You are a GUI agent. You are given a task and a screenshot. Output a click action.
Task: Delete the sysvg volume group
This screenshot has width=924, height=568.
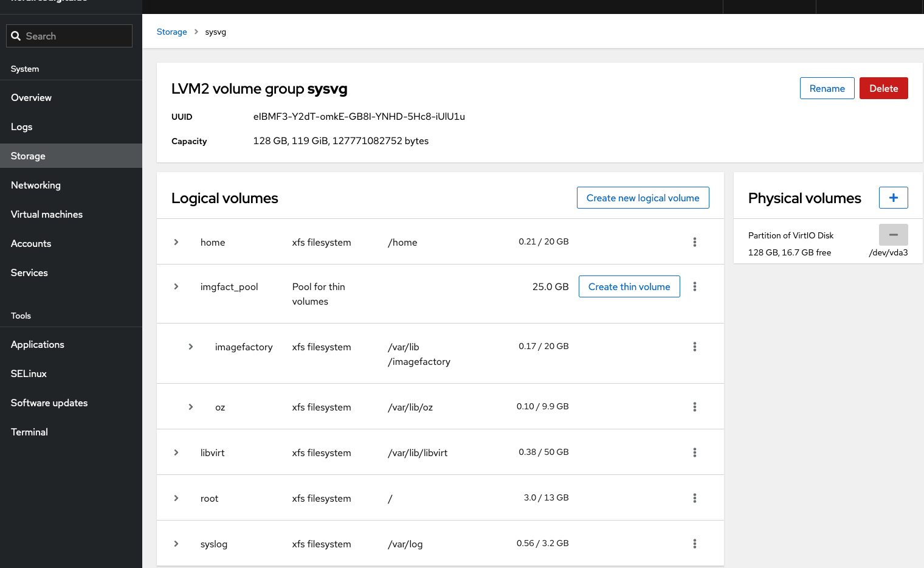point(883,88)
